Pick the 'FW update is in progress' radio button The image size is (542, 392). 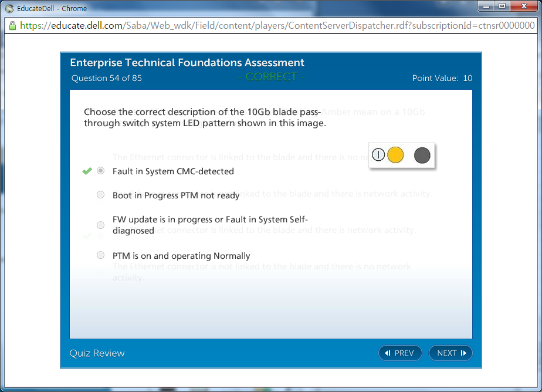coord(101,225)
